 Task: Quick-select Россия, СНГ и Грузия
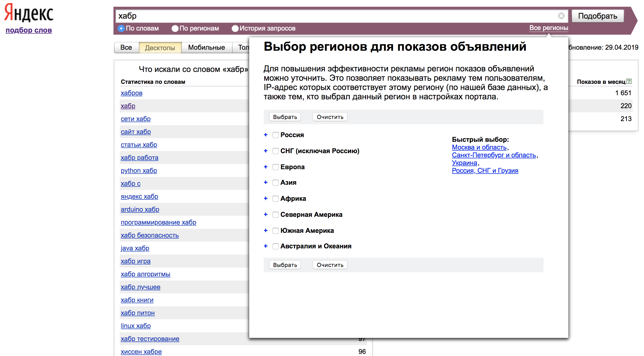click(485, 170)
